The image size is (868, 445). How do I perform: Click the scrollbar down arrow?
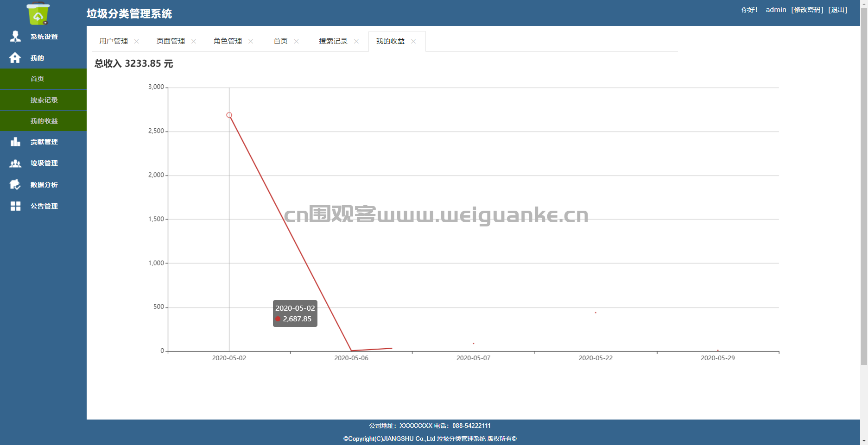click(x=864, y=441)
